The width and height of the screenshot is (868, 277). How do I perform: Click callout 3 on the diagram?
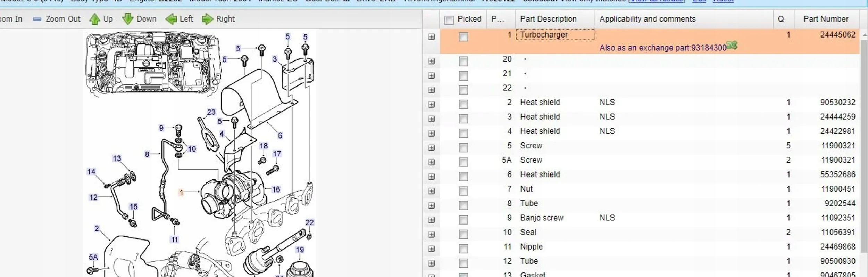(x=275, y=59)
